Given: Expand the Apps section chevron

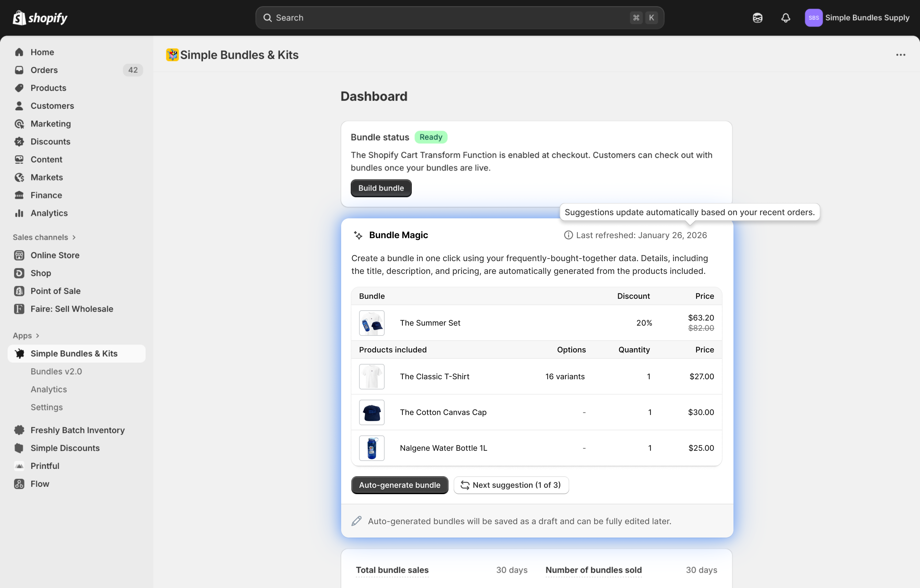Looking at the screenshot, I should 37,335.
